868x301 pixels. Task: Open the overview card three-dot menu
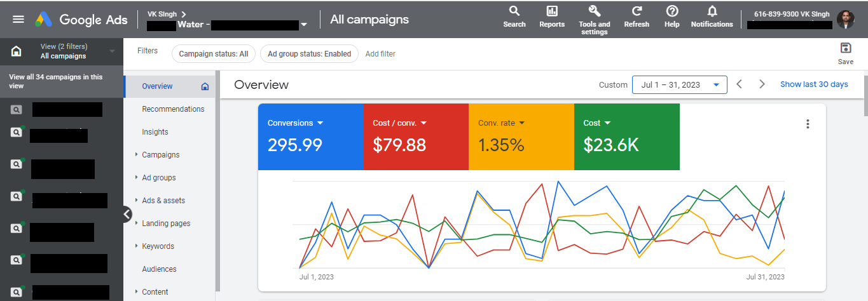[808, 124]
